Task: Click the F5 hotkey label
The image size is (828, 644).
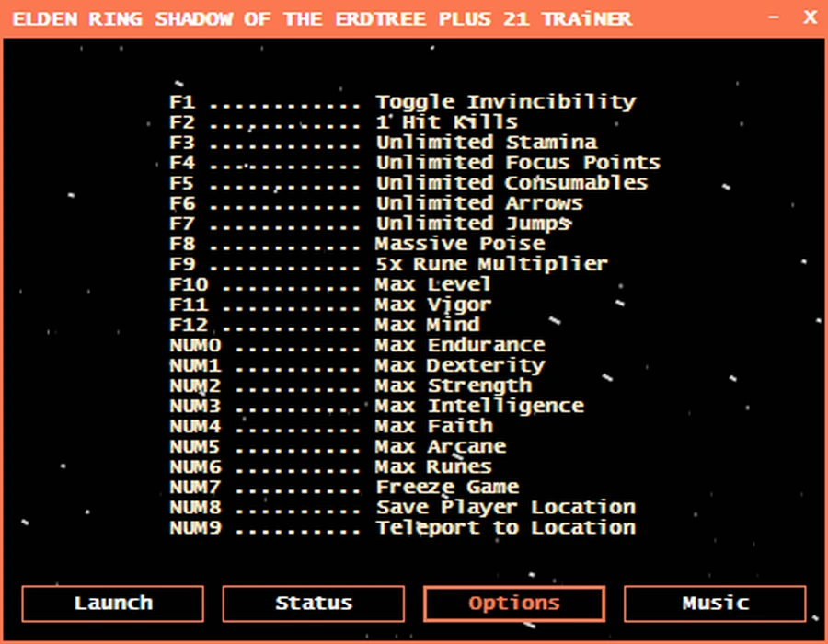Action: (x=181, y=183)
